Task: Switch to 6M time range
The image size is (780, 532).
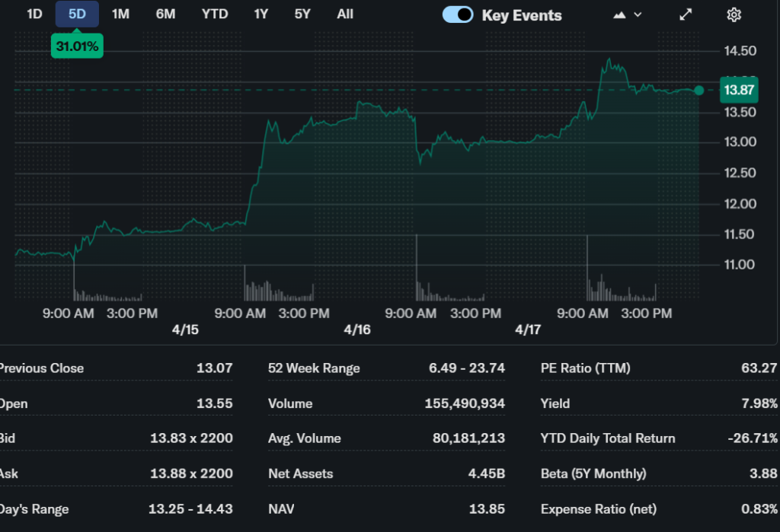Action: pyautogui.click(x=165, y=14)
